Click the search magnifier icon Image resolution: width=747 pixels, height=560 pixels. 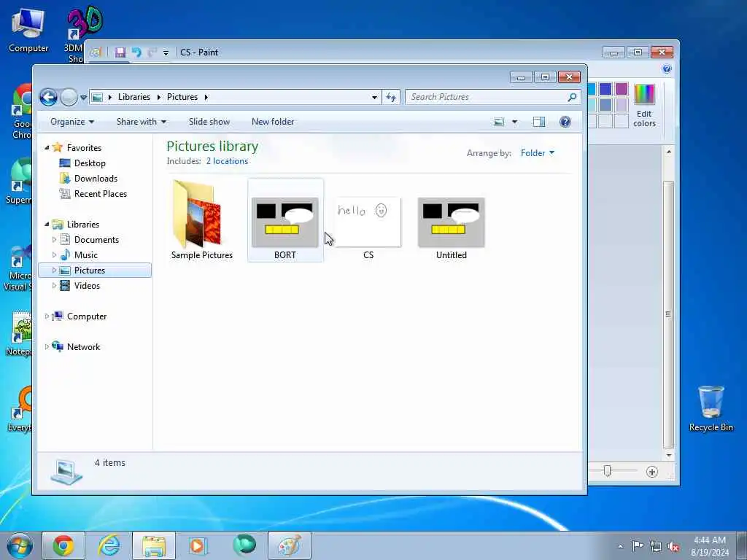click(572, 97)
